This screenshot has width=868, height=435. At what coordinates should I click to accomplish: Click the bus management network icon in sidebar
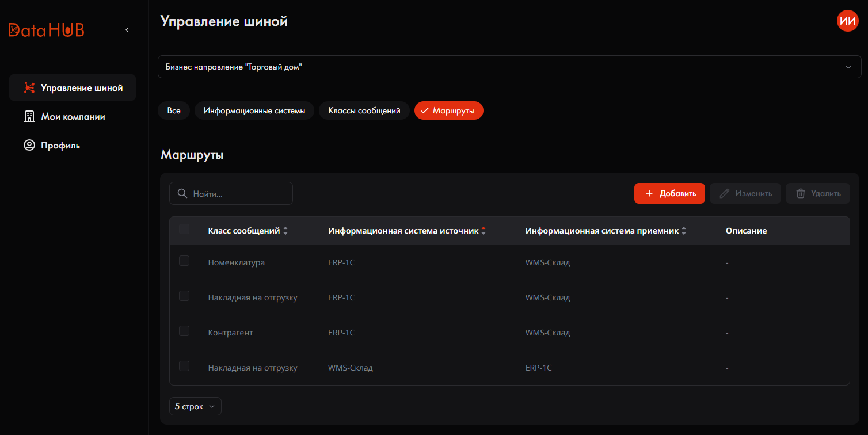[x=29, y=88]
